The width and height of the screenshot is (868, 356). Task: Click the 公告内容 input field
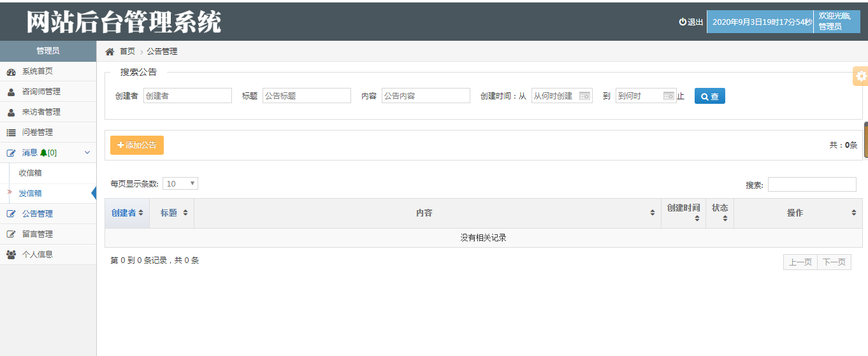tap(426, 96)
